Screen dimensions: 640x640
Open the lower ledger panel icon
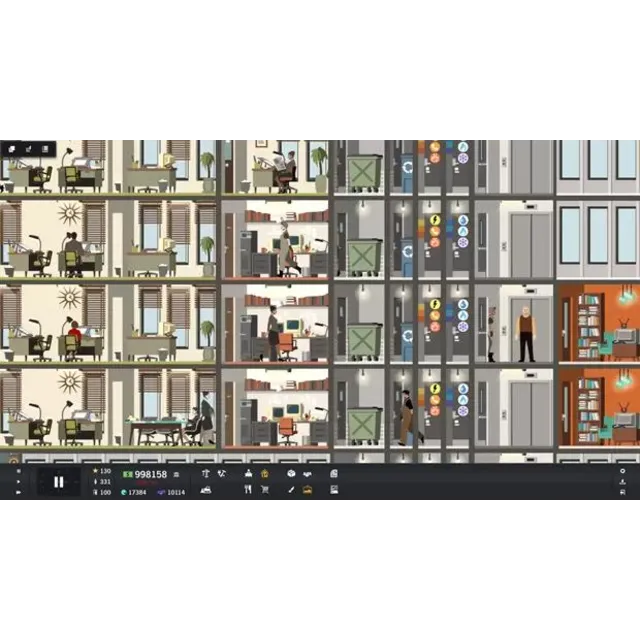pyautogui.click(x=334, y=489)
